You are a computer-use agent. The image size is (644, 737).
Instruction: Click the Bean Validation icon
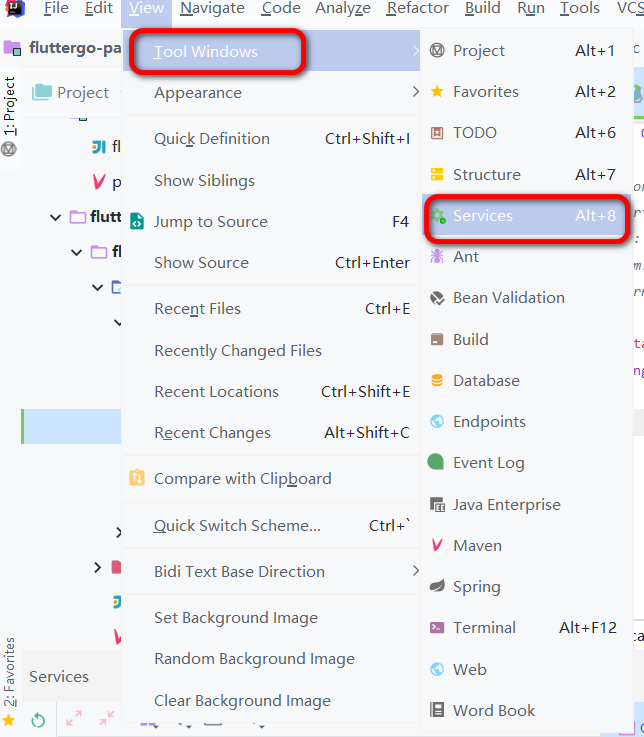437,298
